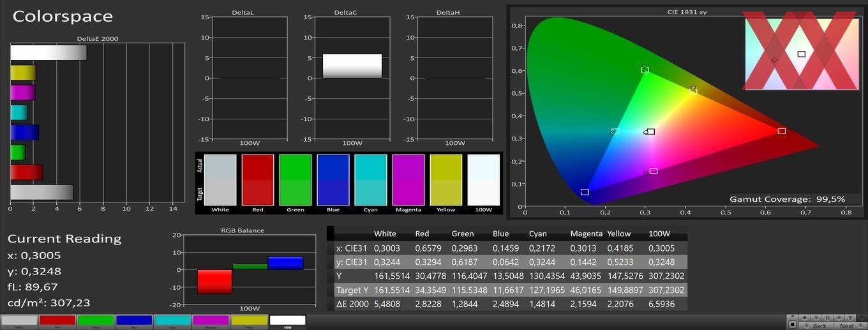
Task: Click the 'Target Y' row label in table
Action: [352, 290]
